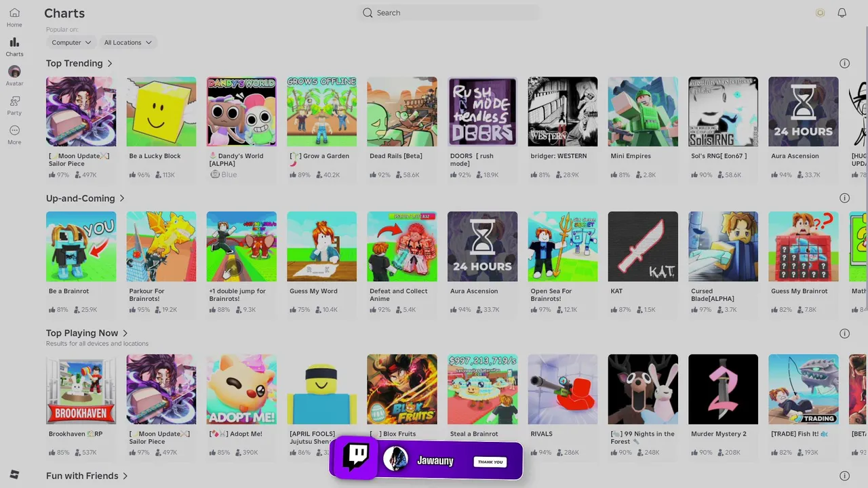Open the Dandy's World thumbnail
868x488 pixels.
pos(241,111)
